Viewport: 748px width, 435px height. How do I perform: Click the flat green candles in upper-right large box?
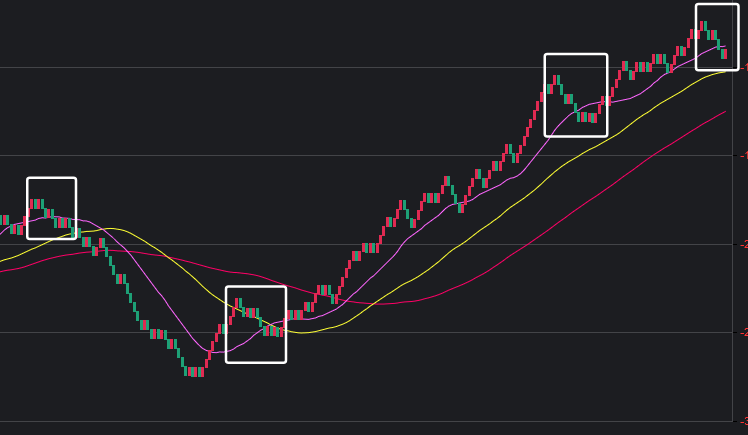tap(590, 117)
